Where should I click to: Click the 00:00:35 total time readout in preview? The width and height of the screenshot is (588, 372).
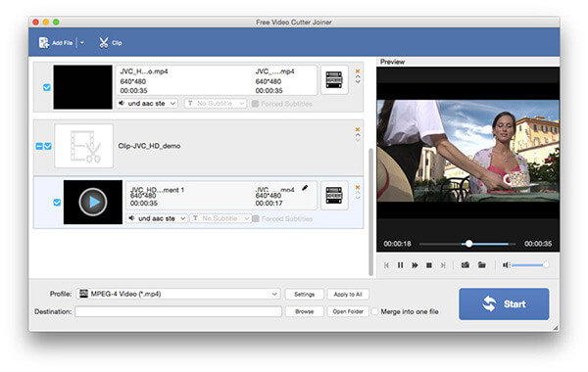click(x=538, y=244)
